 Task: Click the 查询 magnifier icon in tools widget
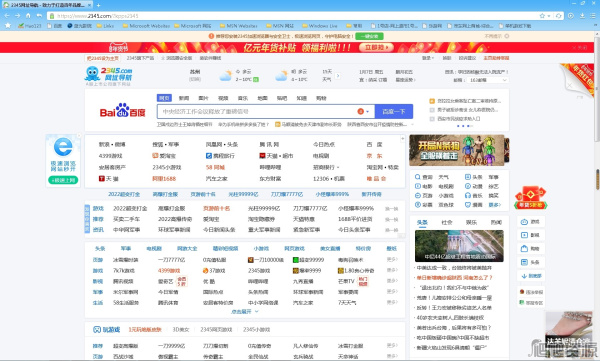tap(417, 177)
